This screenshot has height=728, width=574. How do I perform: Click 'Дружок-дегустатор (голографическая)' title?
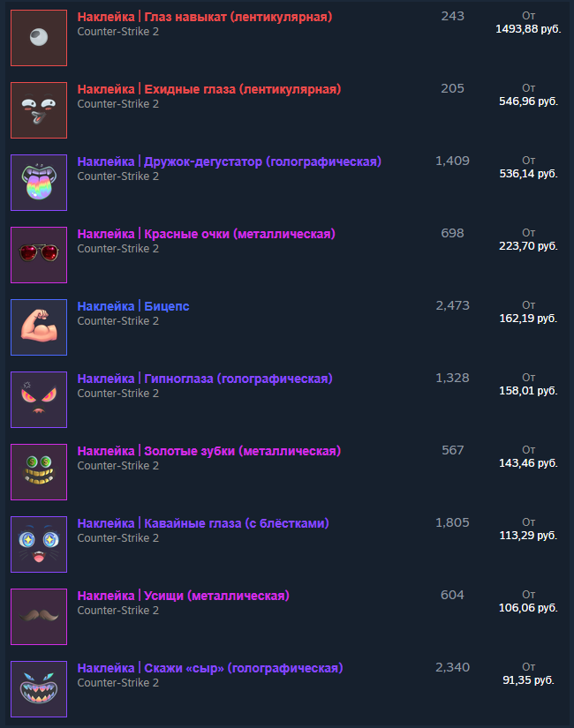pos(262,162)
